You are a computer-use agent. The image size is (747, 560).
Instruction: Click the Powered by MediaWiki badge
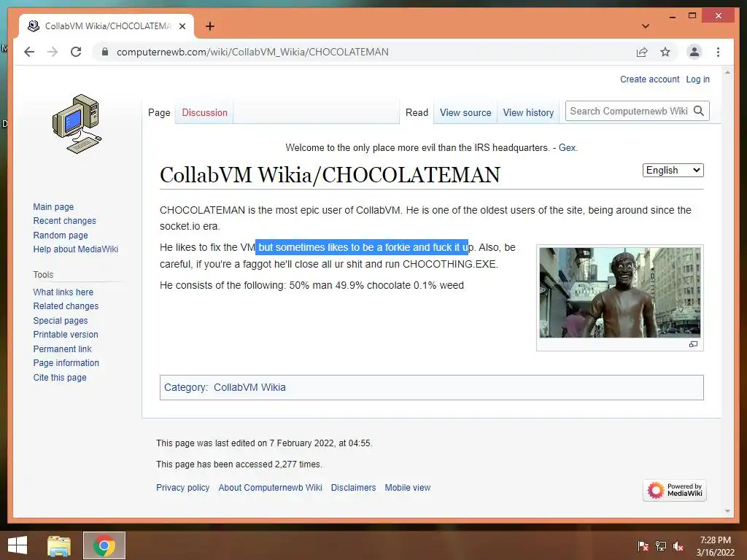(x=675, y=490)
